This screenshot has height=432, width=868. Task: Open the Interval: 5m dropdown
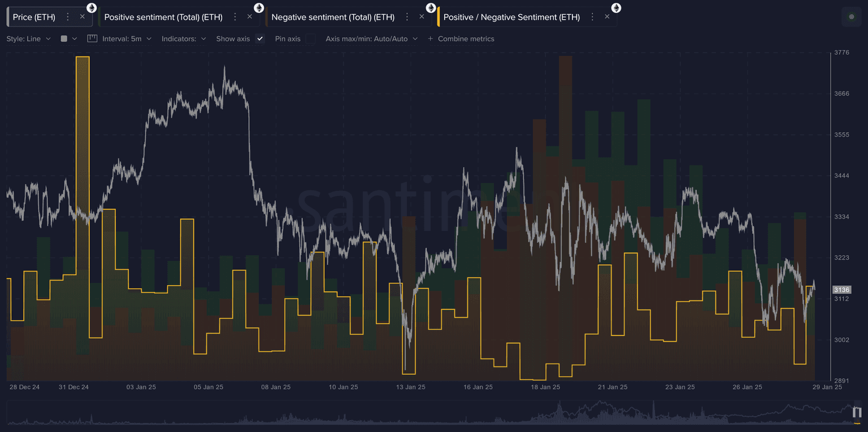(x=127, y=38)
